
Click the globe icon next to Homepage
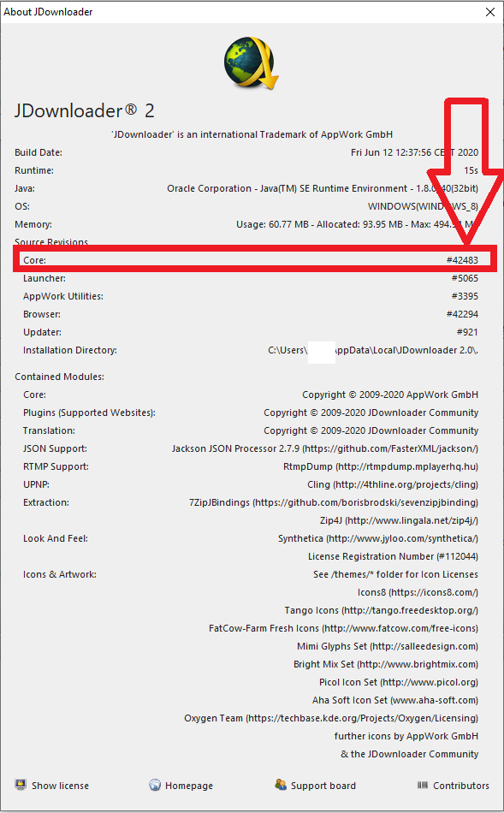155,785
